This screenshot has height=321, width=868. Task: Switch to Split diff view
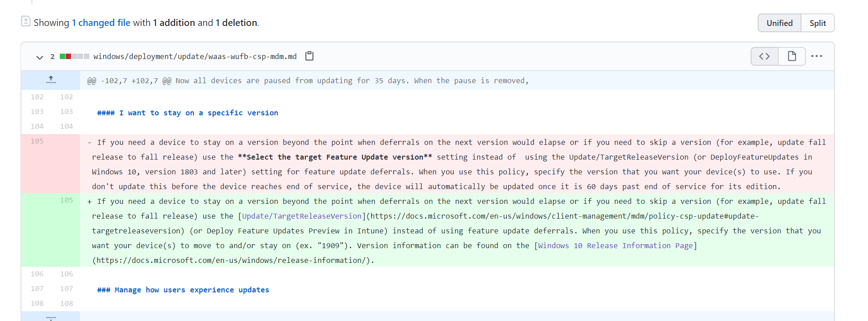[x=818, y=23]
